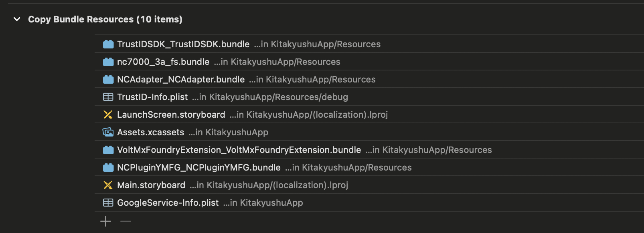Screen dimensions: 644x233
Task: Click the nc7000_3a_fs.bundle resource icon
Action: point(108,62)
